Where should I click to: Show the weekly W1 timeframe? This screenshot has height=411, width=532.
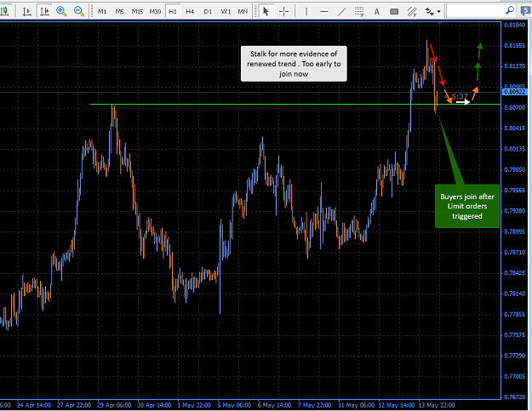pyautogui.click(x=226, y=12)
